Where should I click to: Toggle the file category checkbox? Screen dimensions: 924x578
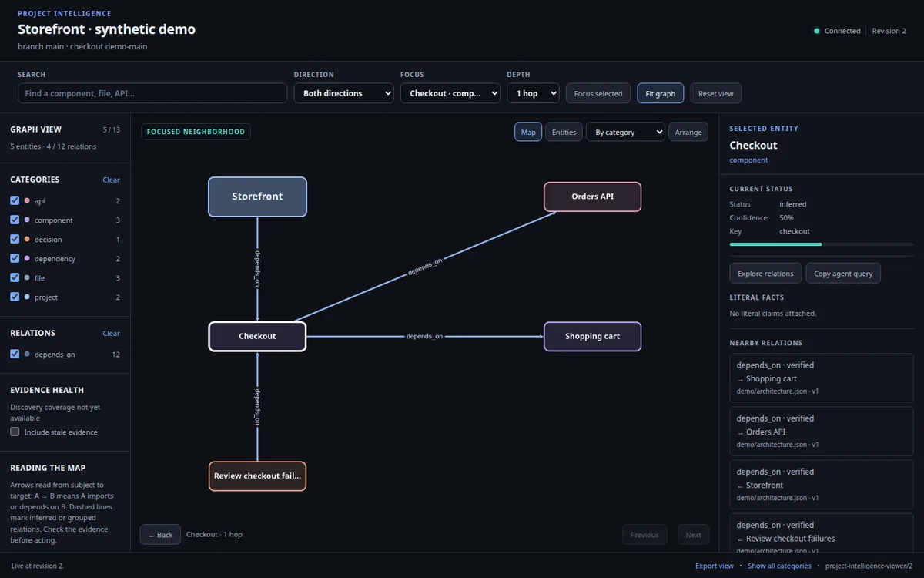click(x=15, y=277)
